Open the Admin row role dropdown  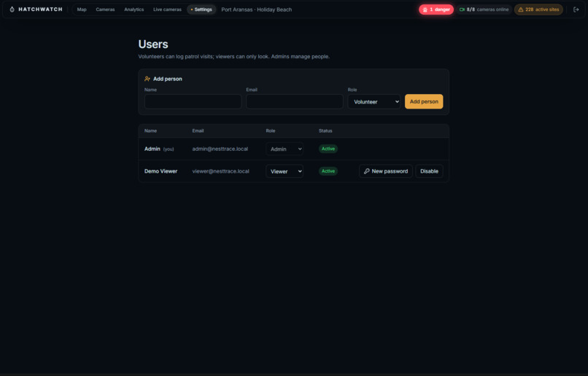[x=285, y=149]
